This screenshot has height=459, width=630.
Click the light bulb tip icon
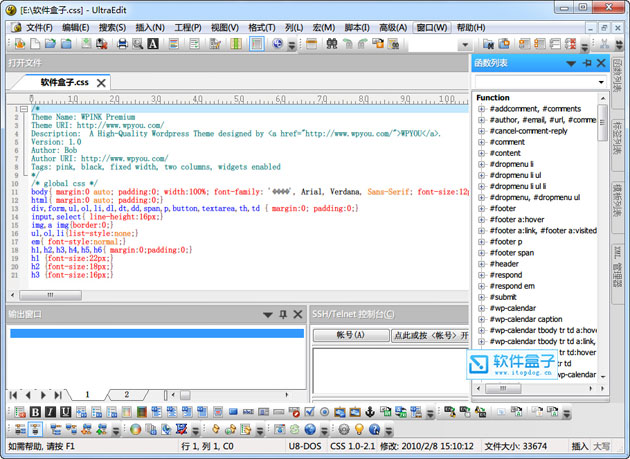pyautogui.click(x=359, y=429)
